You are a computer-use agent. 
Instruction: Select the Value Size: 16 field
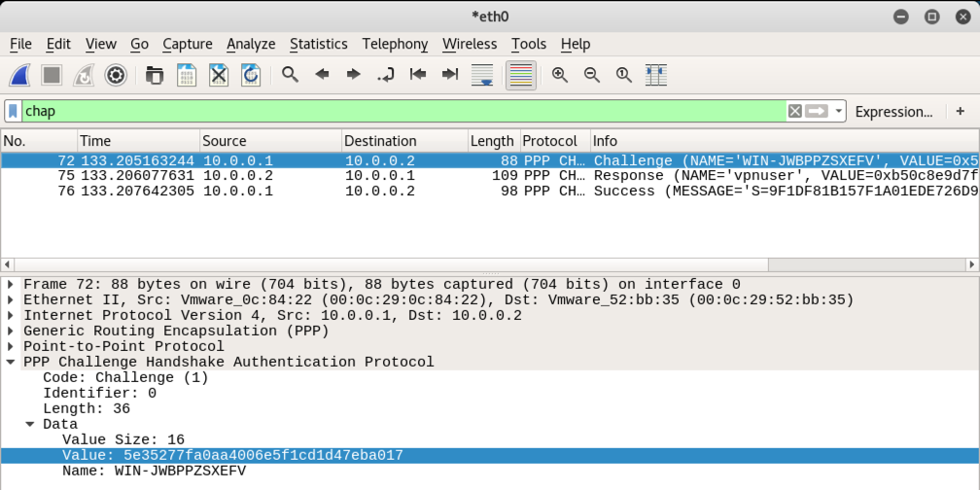[123, 439]
